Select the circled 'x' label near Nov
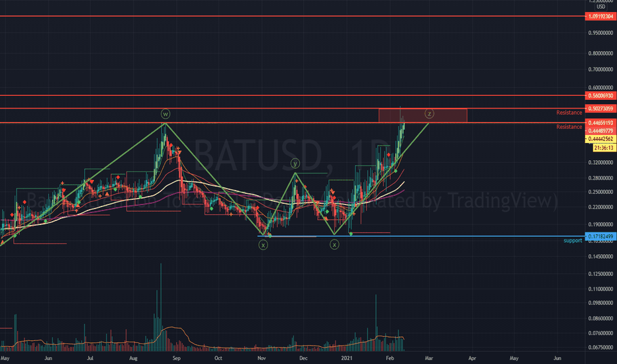 point(263,245)
